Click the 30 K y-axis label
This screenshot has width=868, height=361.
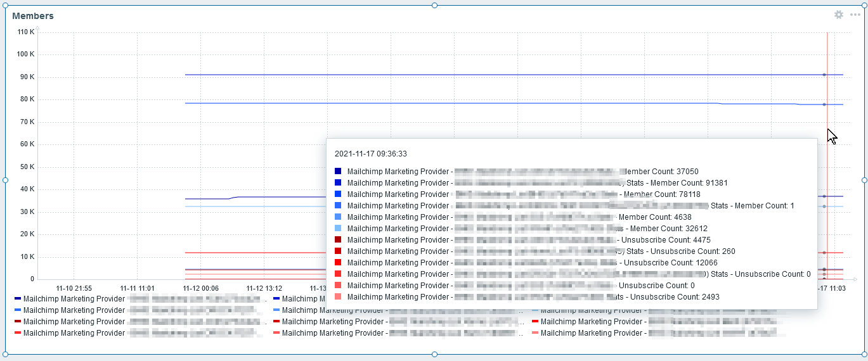pos(28,212)
